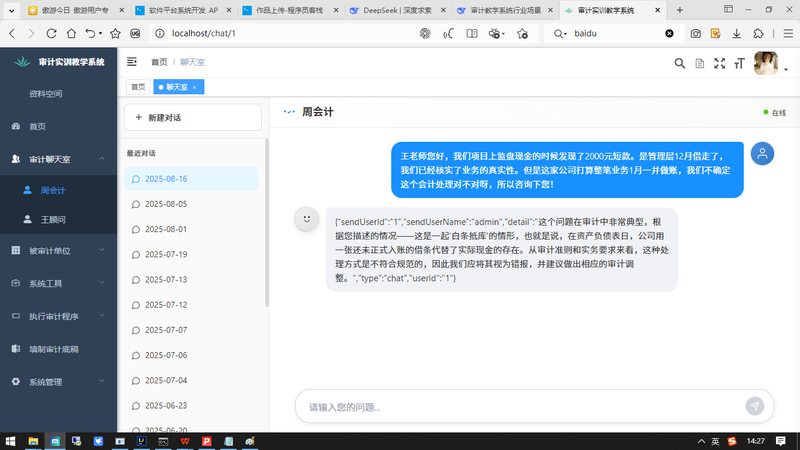
Task: Open conversation dated 2025-07-13
Action: click(x=191, y=280)
